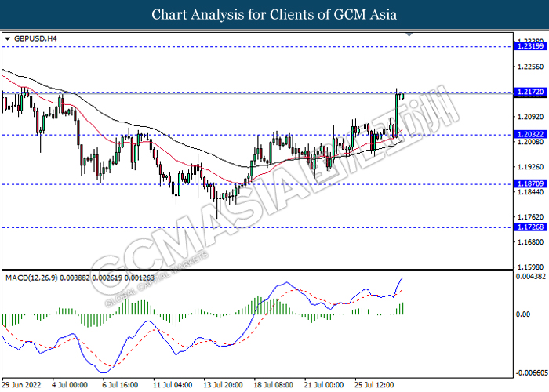This screenshot has width=549, height=392.
Task: Click the 1.17620 price axis value
Action: pos(530,217)
